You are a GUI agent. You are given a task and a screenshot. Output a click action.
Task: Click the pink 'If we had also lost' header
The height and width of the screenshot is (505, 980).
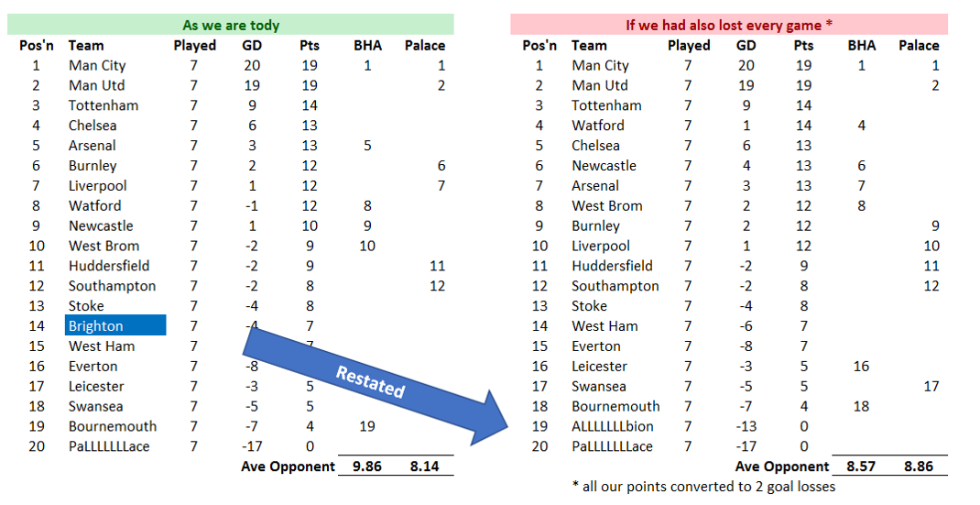click(729, 25)
